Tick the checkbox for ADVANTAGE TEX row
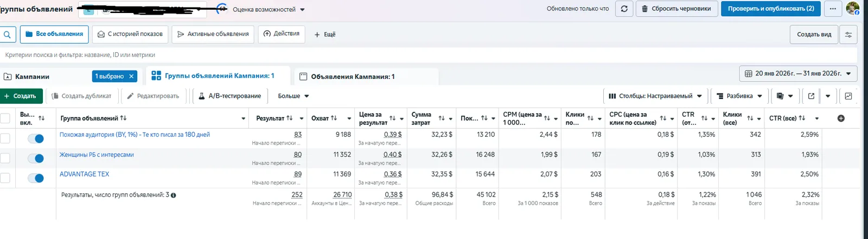 5,178
